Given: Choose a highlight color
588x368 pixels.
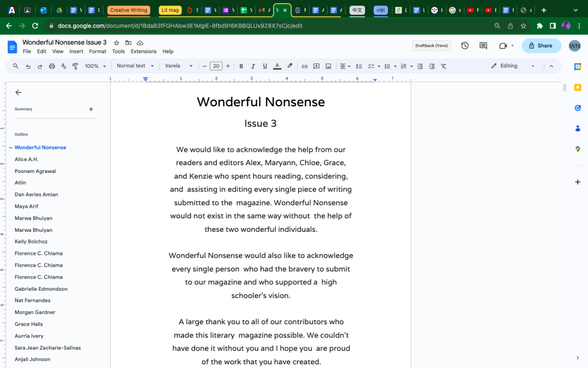Looking at the screenshot, I should (x=290, y=66).
